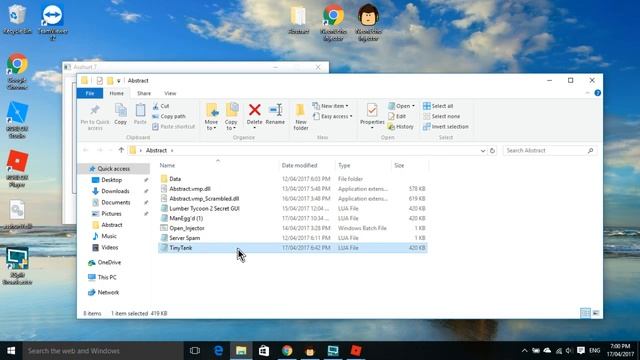Viewport: 640px width, 360px height.
Task: Click Invert selection in ribbon
Action: (x=446, y=127)
